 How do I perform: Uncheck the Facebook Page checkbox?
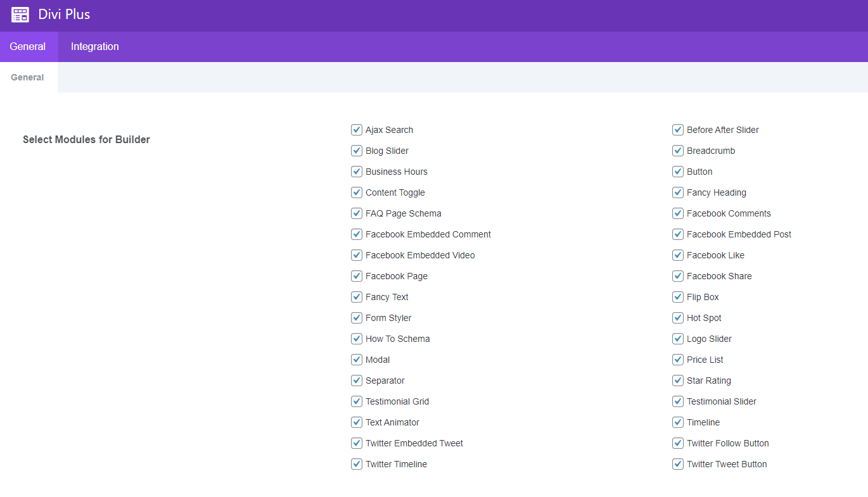[357, 276]
